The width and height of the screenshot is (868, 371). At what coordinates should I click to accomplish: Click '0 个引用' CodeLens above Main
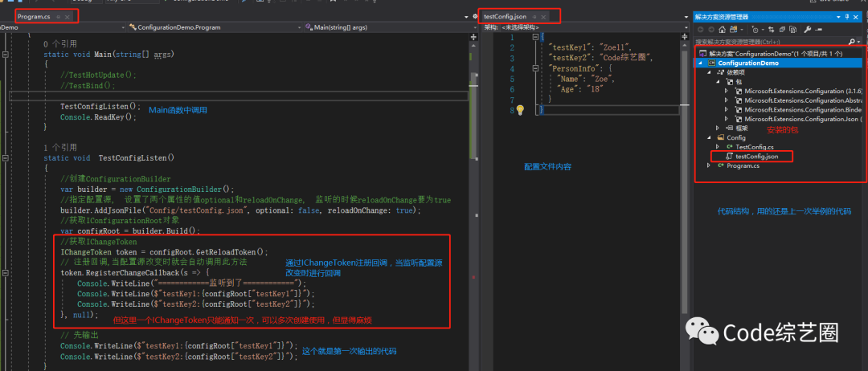(60, 43)
